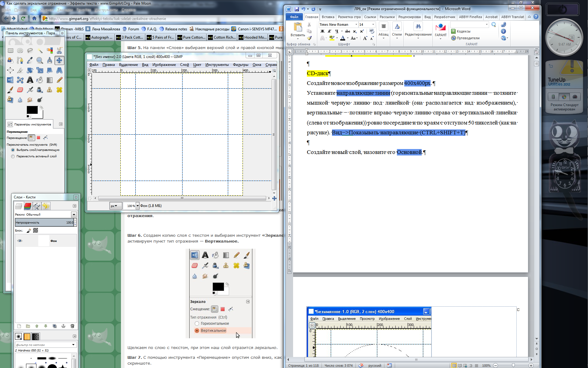Viewport: 588px width, 368px height.
Task: Open GIMP menu Слой
Action: tap(184, 65)
